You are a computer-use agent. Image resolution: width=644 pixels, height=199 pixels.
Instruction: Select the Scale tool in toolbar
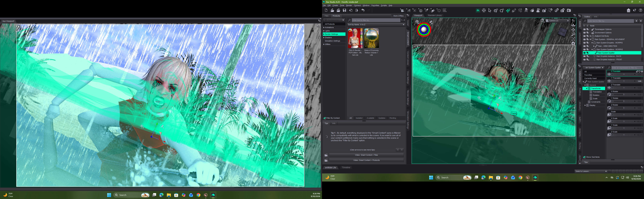click(x=514, y=10)
